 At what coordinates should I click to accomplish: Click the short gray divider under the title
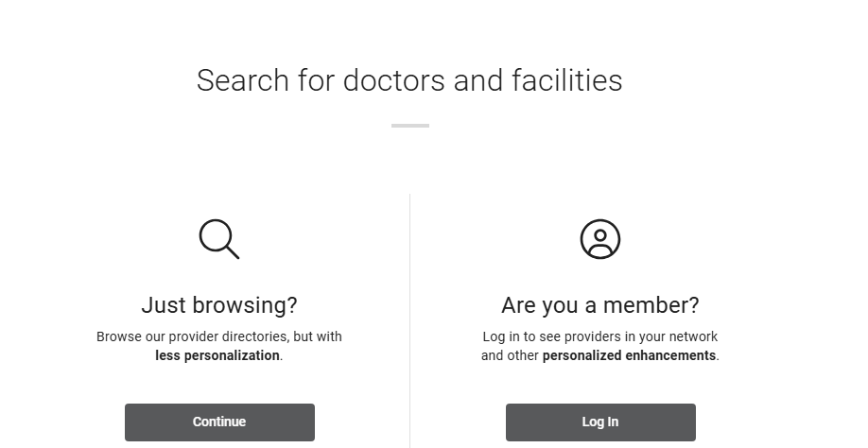coord(410,126)
